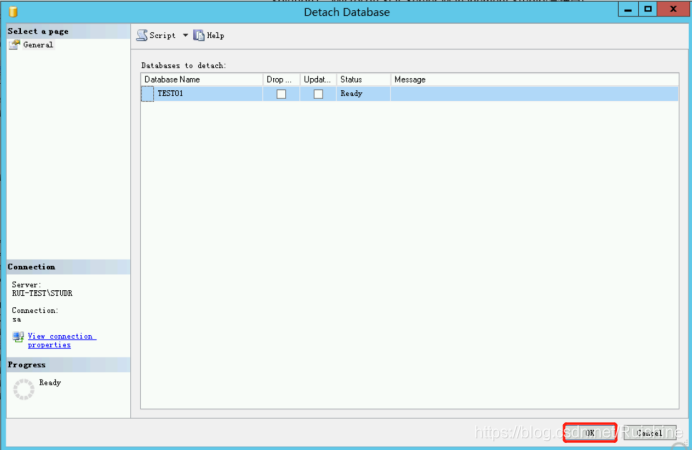Screen dimensions: 693x451
Task: Click the window icon in title bar
Action: 14,12
